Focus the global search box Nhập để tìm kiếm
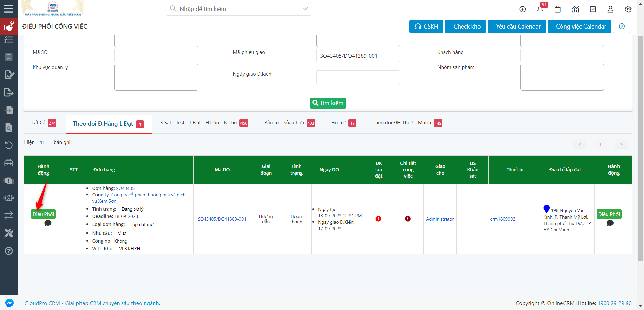644x310 pixels. pyautogui.click(x=239, y=9)
